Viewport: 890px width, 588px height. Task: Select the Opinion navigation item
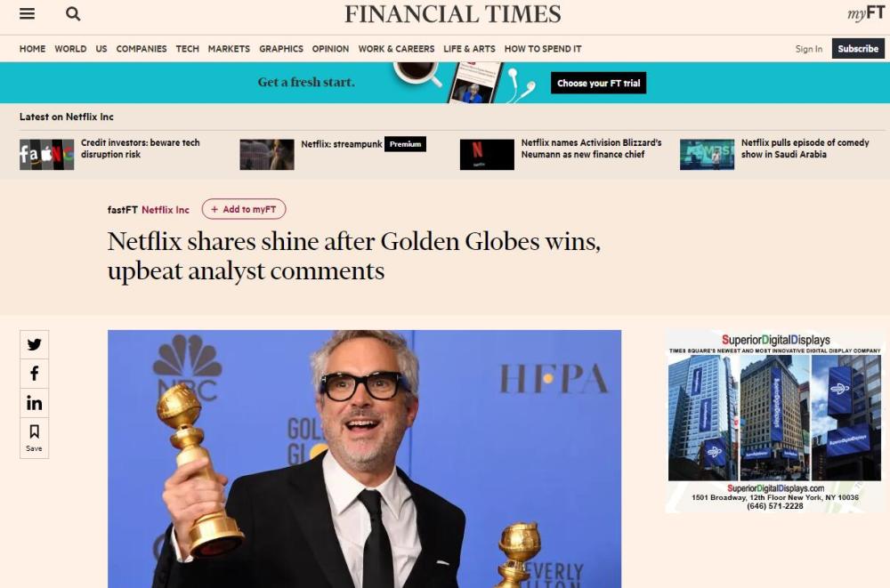[x=330, y=49]
